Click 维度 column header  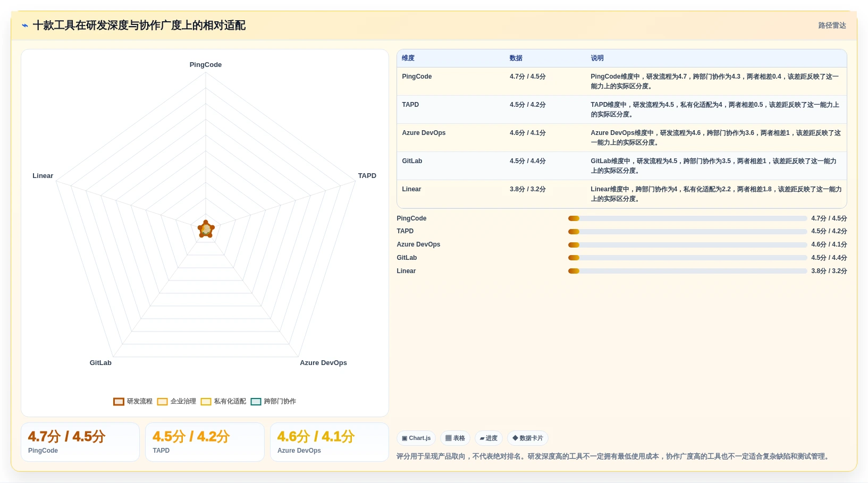click(x=408, y=58)
